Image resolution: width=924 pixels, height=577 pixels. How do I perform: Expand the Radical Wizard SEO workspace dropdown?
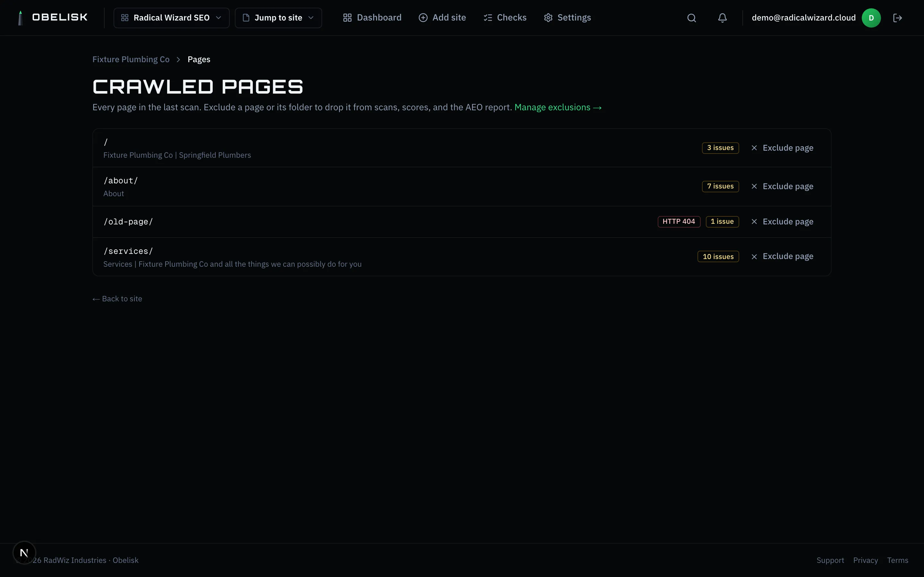pyautogui.click(x=171, y=18)
